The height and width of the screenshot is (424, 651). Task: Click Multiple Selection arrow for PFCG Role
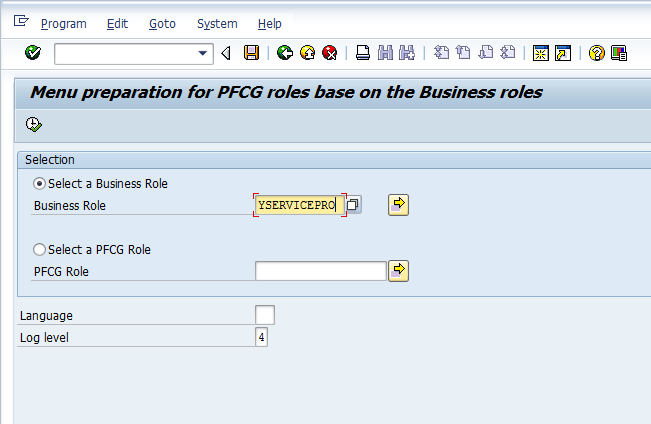coord(399,271)
